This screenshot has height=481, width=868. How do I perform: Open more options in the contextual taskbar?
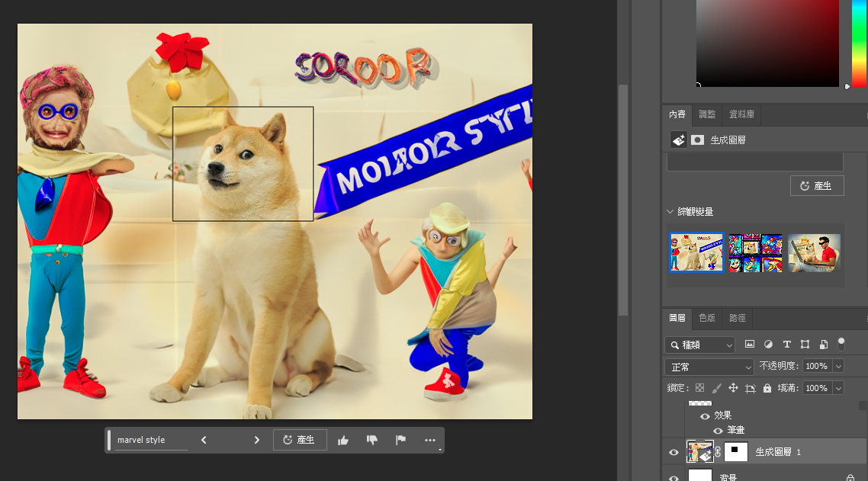(430, 440)
